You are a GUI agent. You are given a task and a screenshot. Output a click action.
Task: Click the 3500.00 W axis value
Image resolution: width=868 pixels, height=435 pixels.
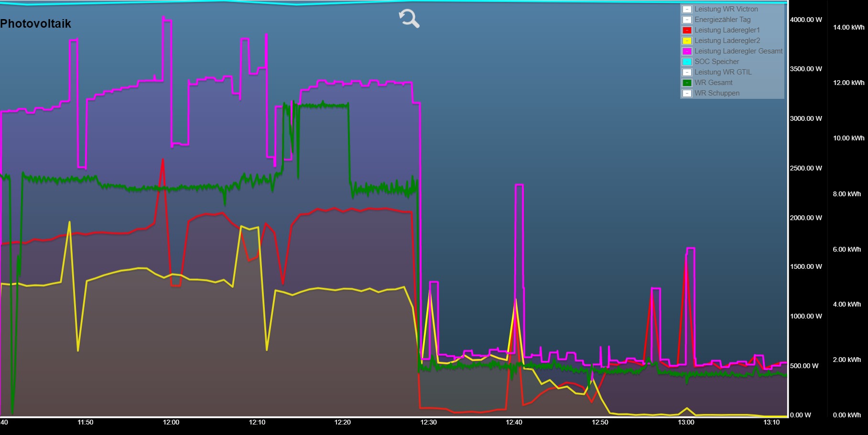point(806,69)
